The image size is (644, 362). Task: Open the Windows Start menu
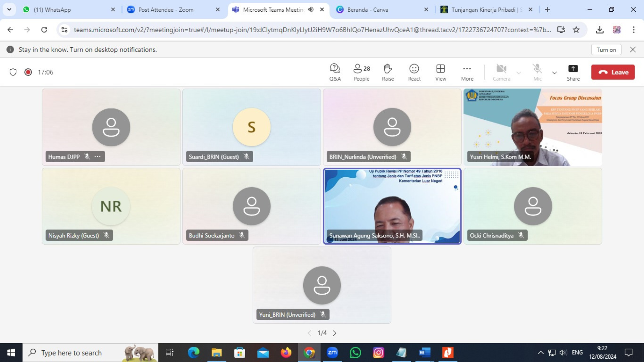point(11,353)
